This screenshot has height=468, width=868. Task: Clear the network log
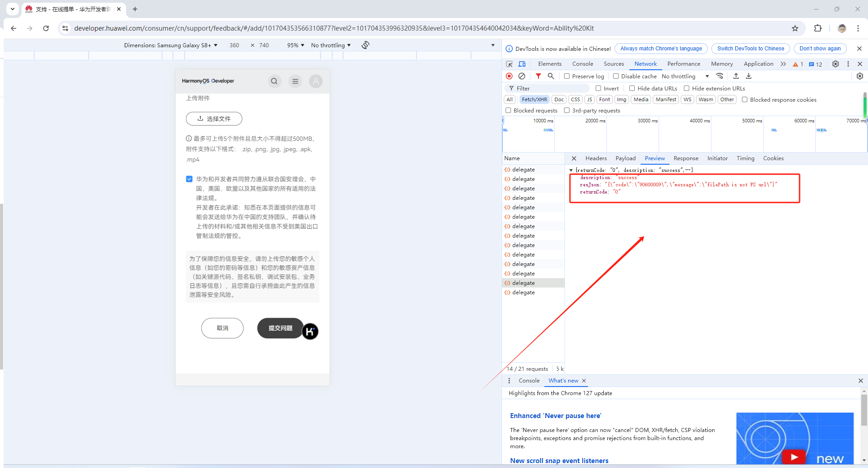(522, 76)
